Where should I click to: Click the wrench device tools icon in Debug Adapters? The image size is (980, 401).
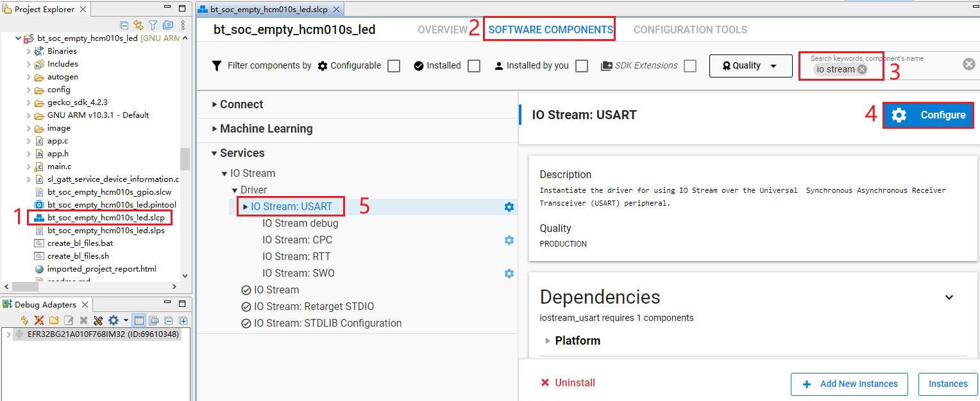98,320
